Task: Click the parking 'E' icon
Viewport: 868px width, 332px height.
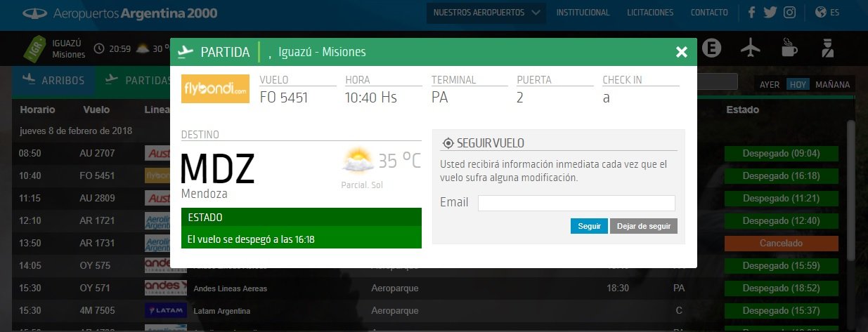Action: point(713,48)
